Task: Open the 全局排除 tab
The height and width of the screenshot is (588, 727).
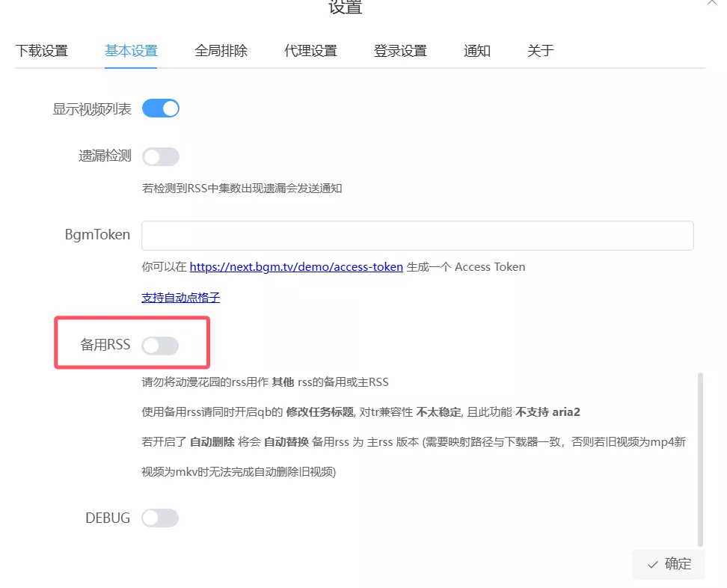Action: click(x=221, y=51)
